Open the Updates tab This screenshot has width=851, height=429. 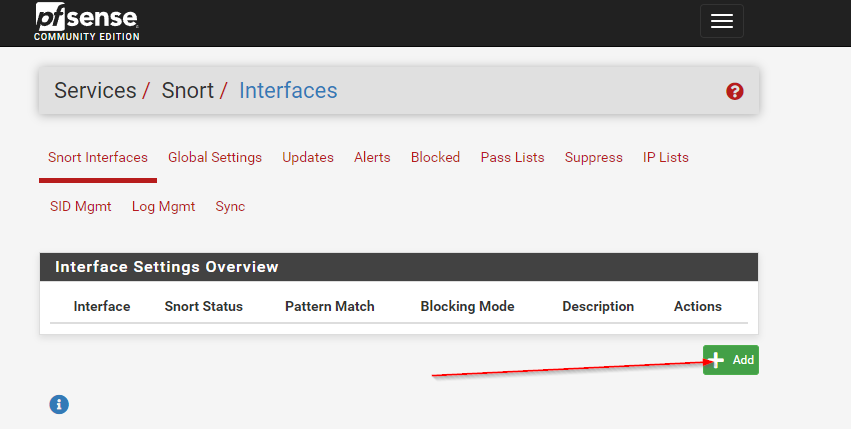pos(308,157)
